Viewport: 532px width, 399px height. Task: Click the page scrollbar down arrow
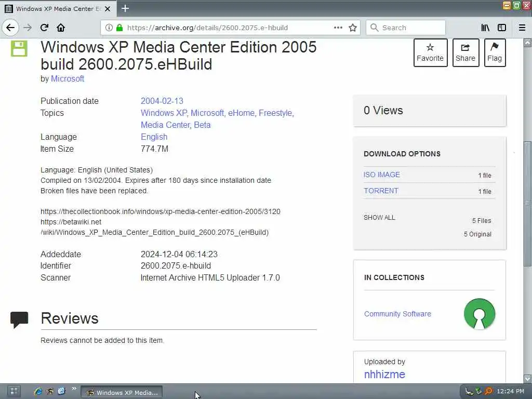tap(527, 378)
